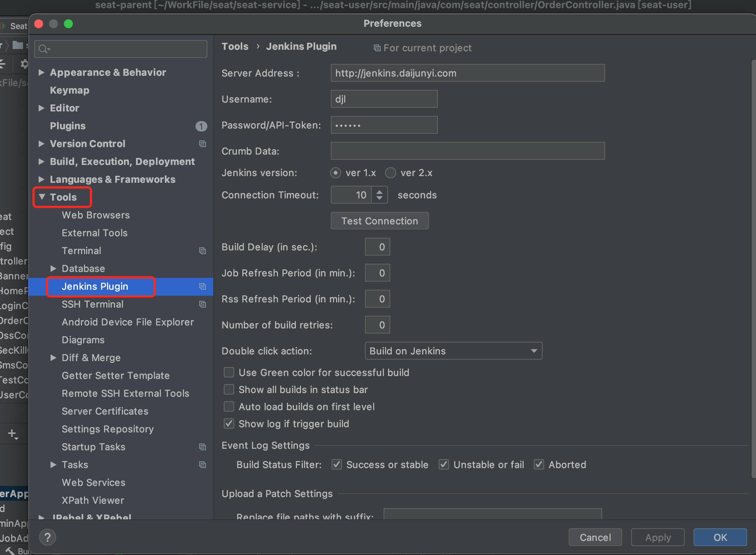Click the gear icon in IDE toolbar
The width and height of the screenshot is (756, 555).
pyautogui.click(x=24, y=64)
